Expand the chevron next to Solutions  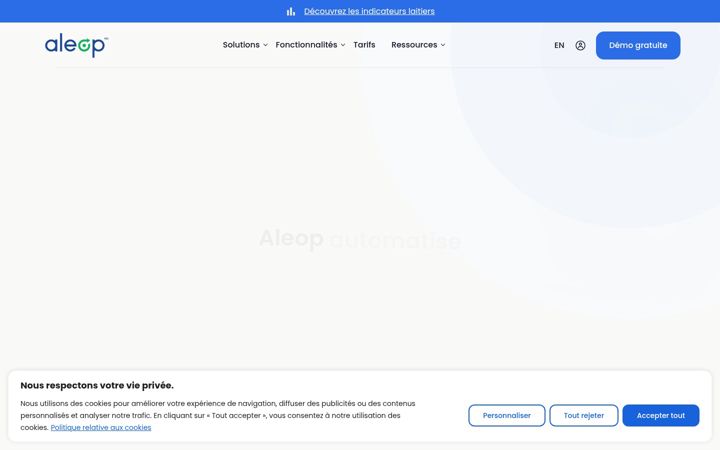coord(265,45)
